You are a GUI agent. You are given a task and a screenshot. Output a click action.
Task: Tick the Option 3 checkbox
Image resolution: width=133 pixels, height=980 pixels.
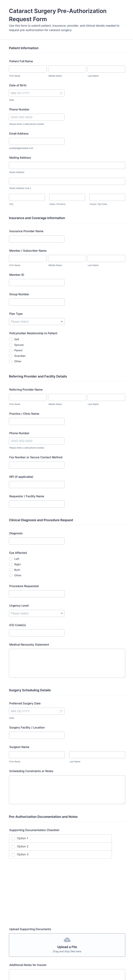click(x=13, y=854)
